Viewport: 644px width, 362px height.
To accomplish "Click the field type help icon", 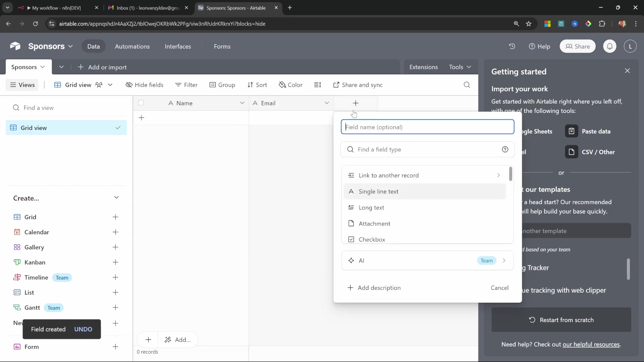I will (x=505, y=149).
